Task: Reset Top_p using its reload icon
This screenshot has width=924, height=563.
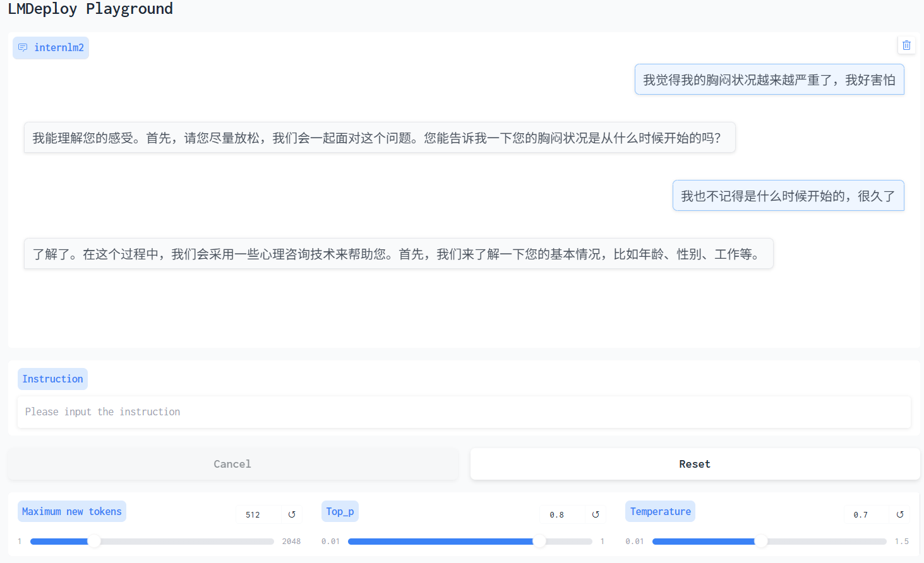Action: [595, 514]
